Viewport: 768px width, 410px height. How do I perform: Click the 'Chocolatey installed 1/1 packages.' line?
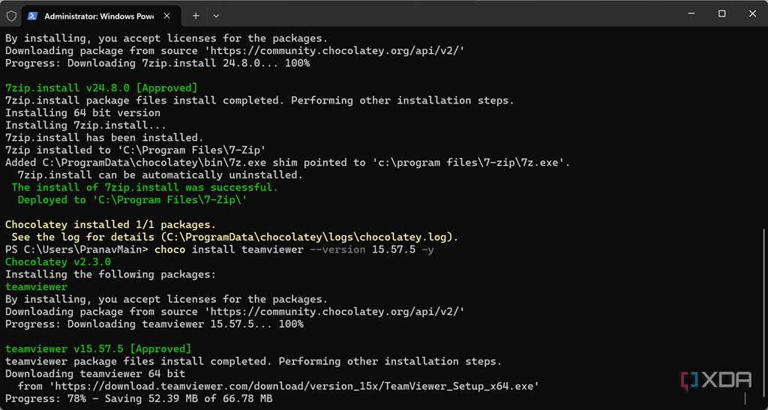(x=110, y=225)
